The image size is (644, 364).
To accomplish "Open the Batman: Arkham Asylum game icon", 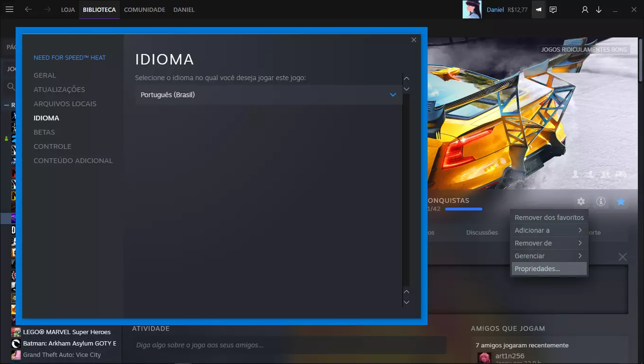I will click(16, 343).
